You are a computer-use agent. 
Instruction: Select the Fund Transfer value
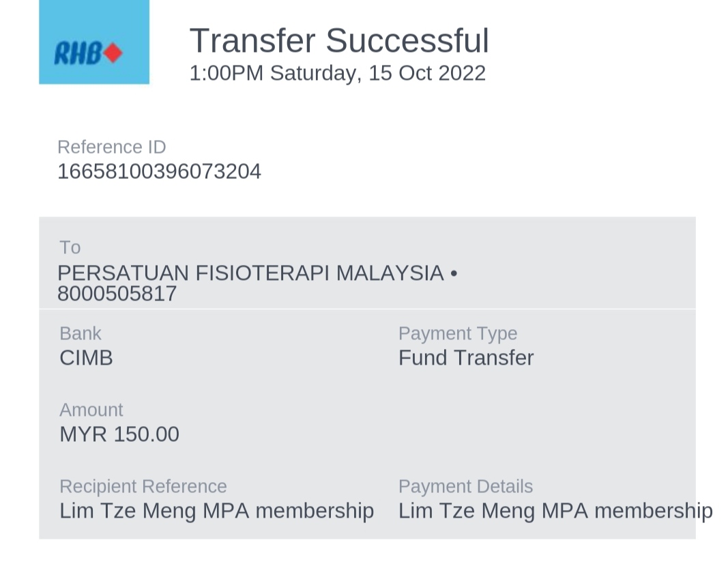pyautogui.click(x=465, y=358)
